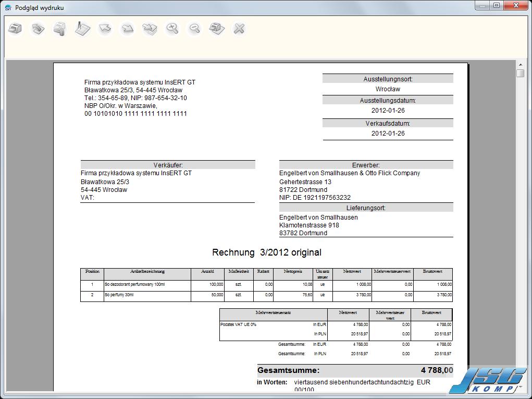Click 'Tel.: 354-65-89, NIP: 987-654-32-10' line
Screen dimensions: 532x399
(x=135, y=98)
